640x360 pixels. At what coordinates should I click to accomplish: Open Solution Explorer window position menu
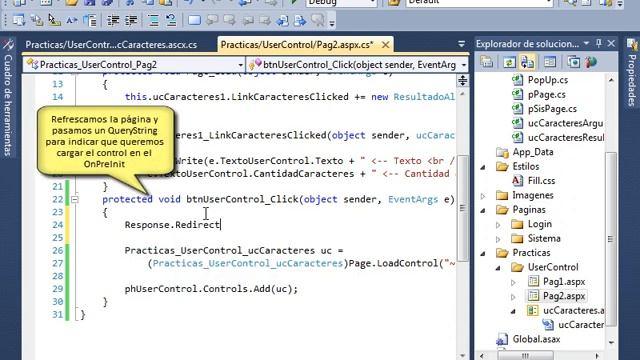(x=587, y=43)
